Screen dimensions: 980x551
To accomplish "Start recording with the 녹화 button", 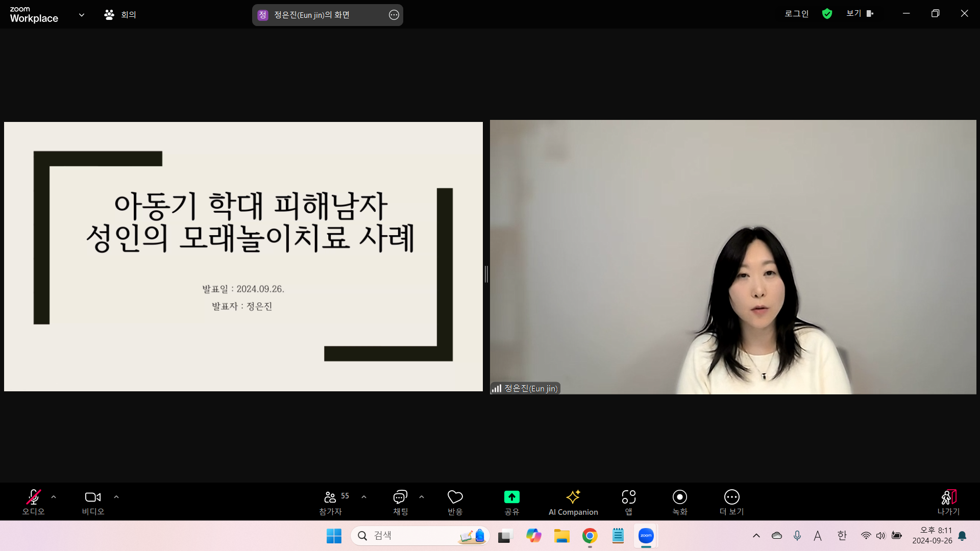I will point(680,502).
